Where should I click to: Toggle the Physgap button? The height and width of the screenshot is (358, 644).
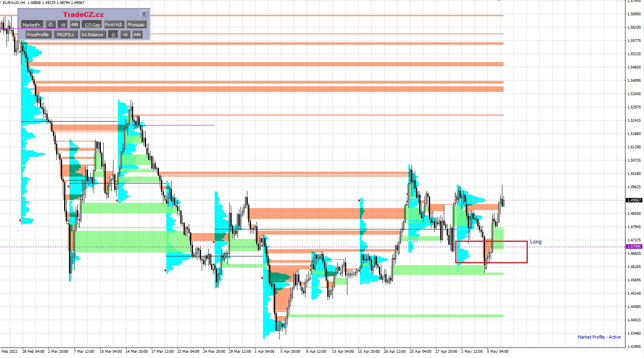136,25
